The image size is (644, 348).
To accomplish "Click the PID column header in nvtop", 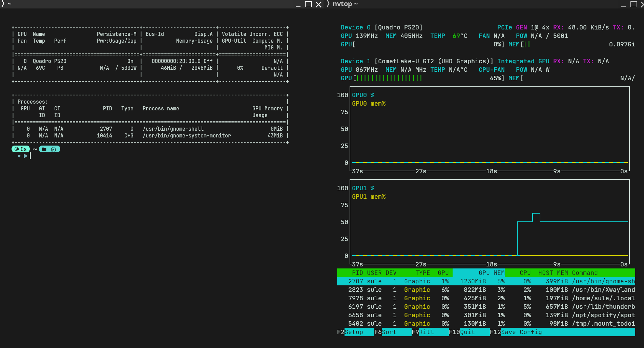I will click(x=357, y=273).
